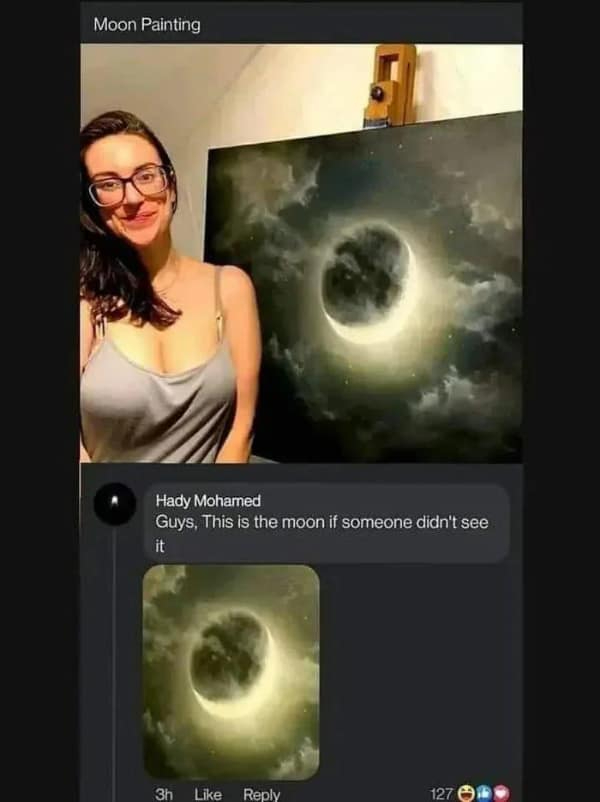Click the 3h comment timestamp
Screen dimensions: 600x802
(164, 794)
